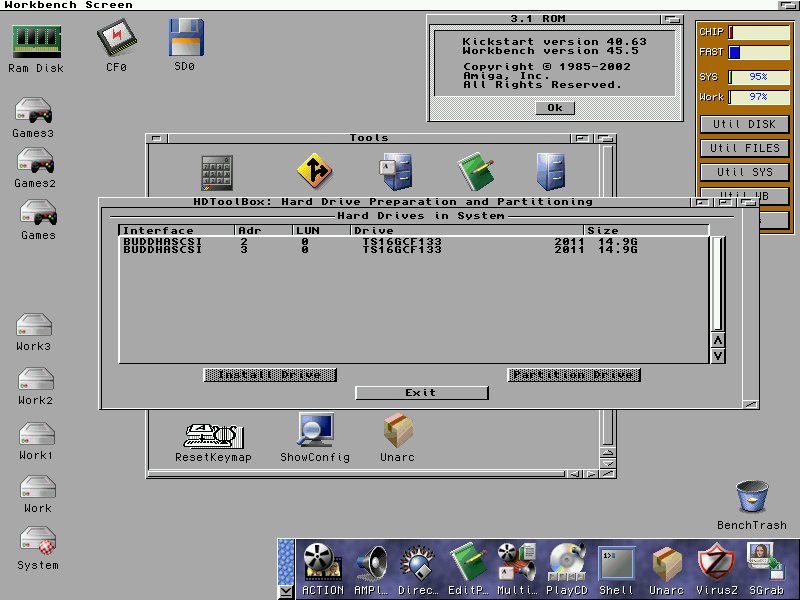Click the Install Drive button

coord(270,375)
